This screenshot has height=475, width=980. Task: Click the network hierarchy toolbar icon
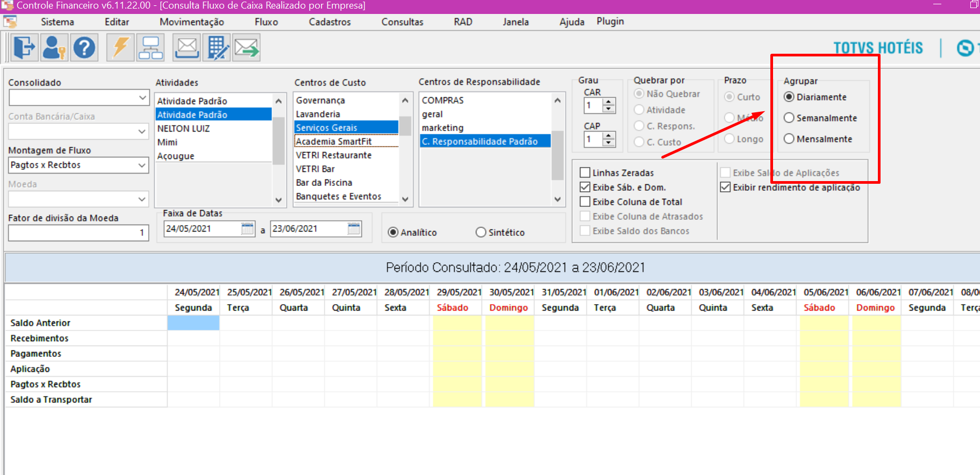151,48
